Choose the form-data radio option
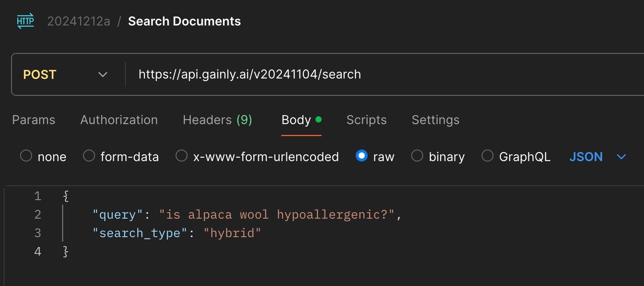The image size is (644, 286). tap(89, 157)
